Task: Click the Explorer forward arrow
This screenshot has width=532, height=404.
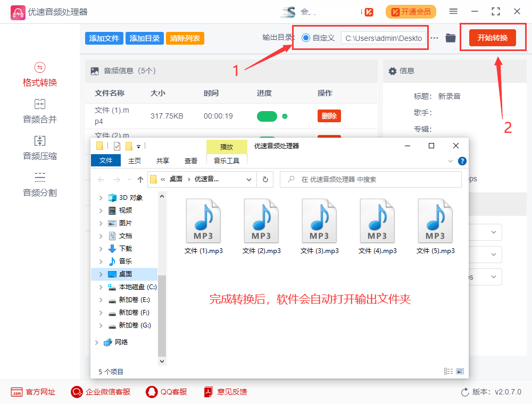Action: 117,180
